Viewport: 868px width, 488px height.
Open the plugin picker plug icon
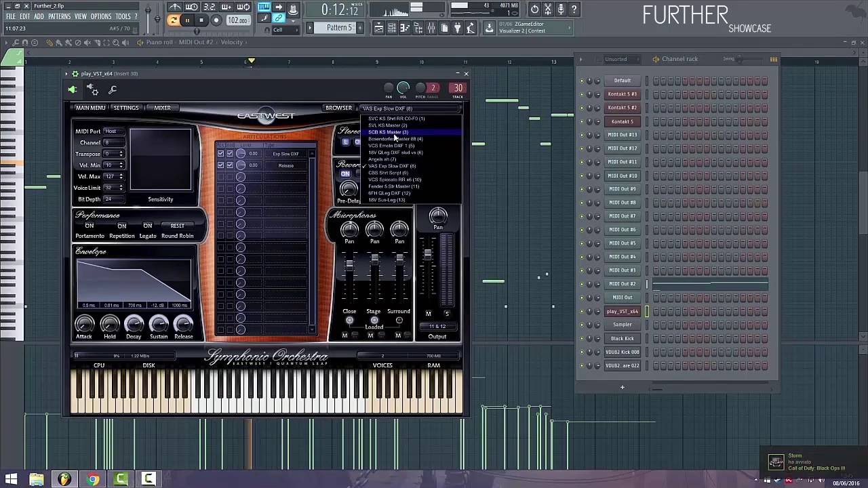(458, 28)
